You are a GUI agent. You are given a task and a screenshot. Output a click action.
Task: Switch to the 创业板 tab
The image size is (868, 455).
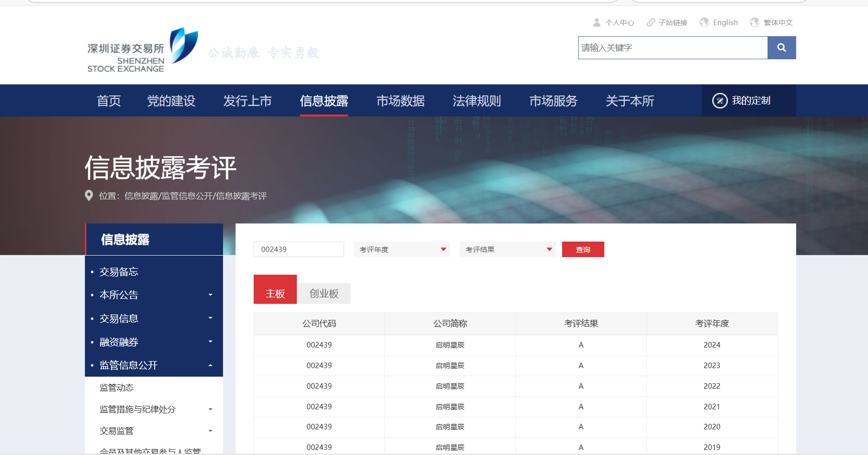[324, 293]
